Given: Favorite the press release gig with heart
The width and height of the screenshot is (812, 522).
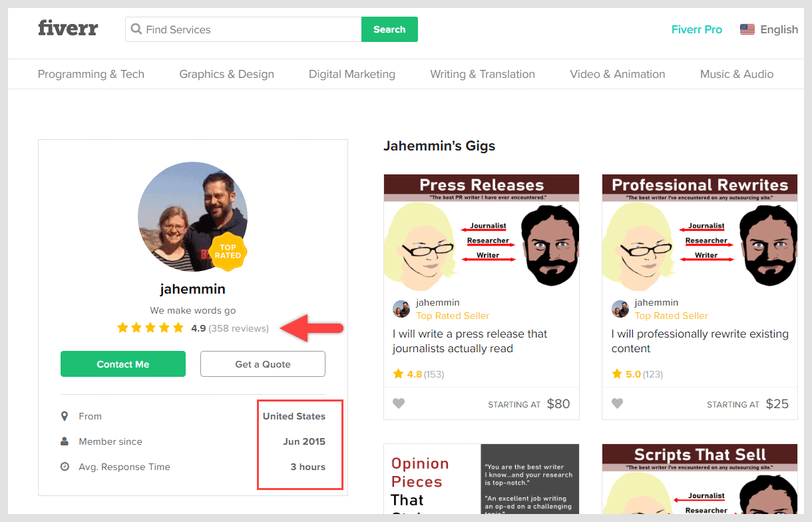Looking at the screenshot, I should coord(399,403).
